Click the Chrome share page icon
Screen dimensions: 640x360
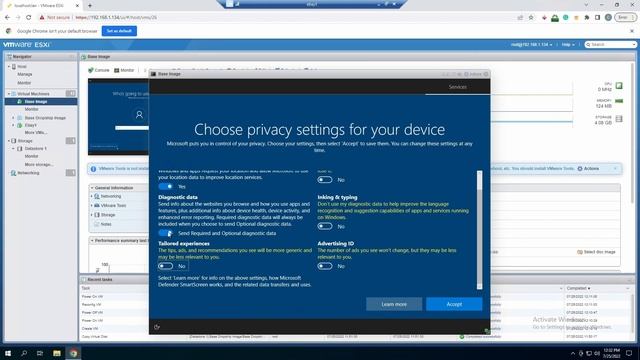pyautogui.click(x=520, y=18)
